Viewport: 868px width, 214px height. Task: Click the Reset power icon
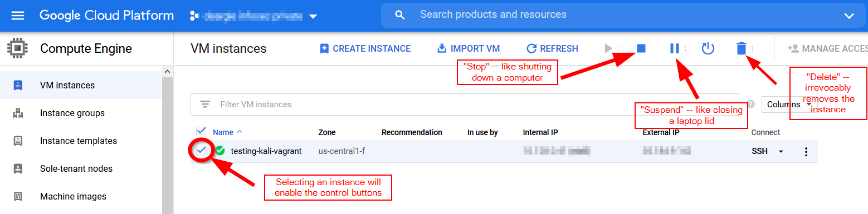708,48
